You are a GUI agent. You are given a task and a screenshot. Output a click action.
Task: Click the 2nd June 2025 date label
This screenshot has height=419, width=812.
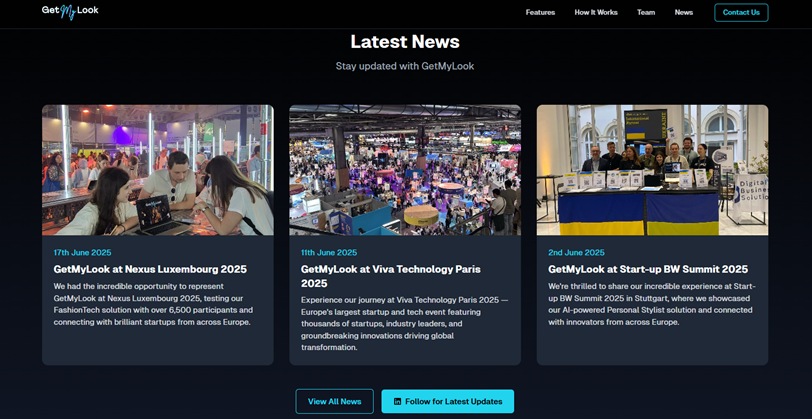click(576, 253)
